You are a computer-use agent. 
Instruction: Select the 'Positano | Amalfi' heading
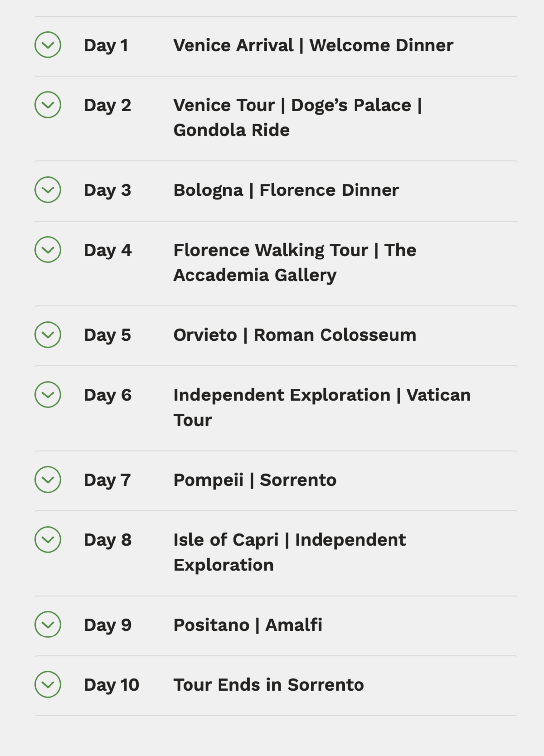(248, 625)
